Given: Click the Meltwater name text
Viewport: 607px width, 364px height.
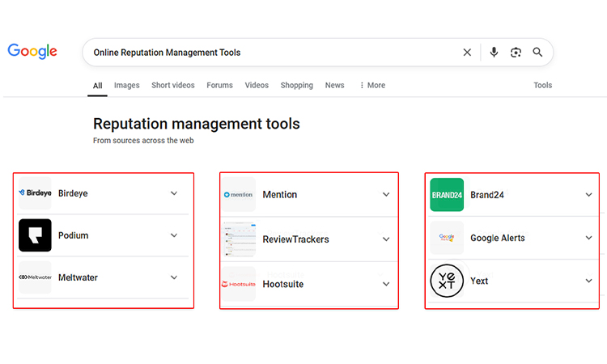Looking at the screenshot, I should point(78,277).
